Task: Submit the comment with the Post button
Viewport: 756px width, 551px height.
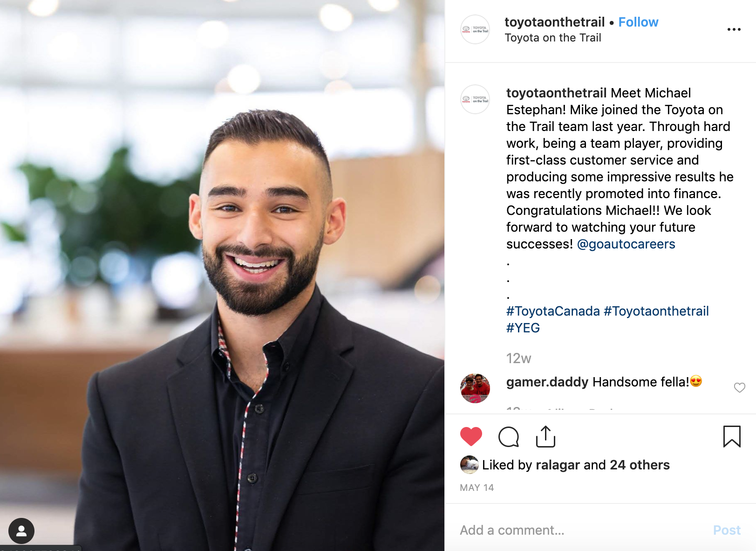Action: (727, 530)
